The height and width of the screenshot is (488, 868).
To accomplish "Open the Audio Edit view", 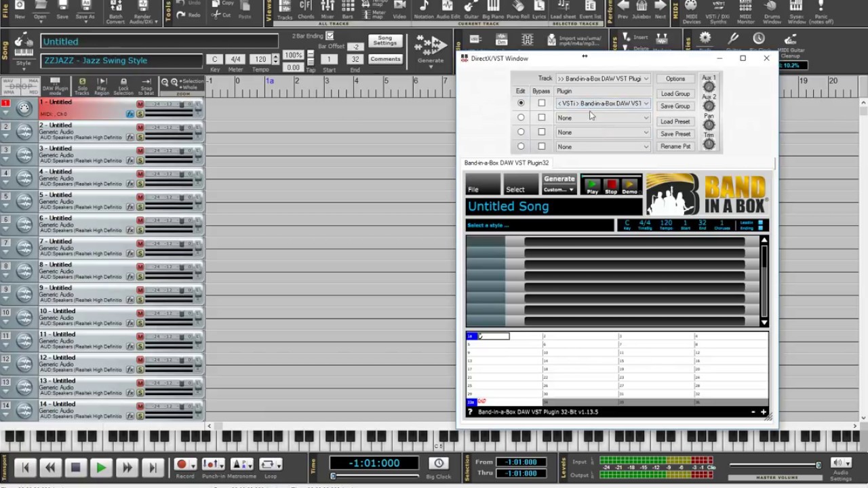I will pyautogui.click(x=448, y=9).
